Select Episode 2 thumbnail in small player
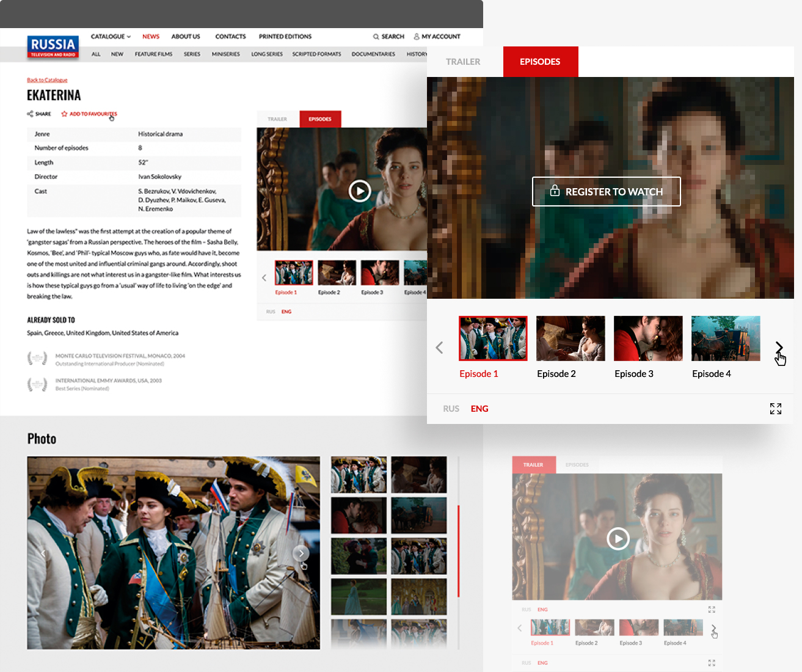The image size is (802, 672). (x=337, y=272)
